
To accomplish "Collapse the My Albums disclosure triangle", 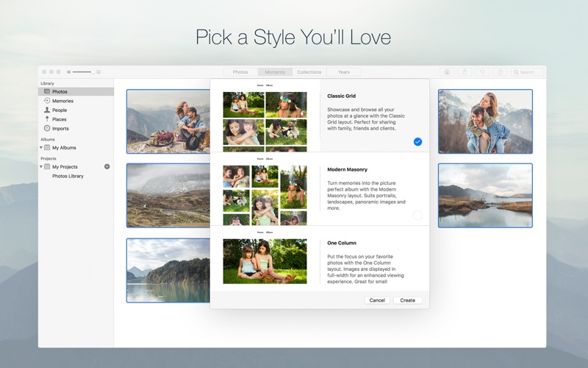I will 41,148.
